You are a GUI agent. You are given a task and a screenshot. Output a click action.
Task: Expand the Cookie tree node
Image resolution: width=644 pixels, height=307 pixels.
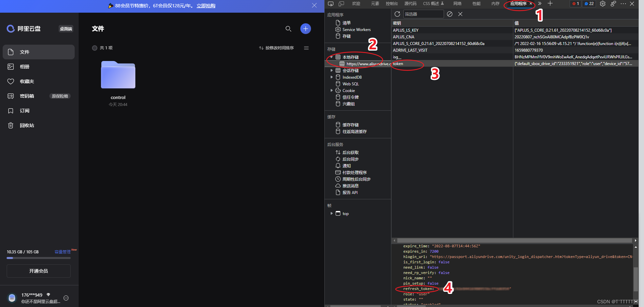coord(331,90)
